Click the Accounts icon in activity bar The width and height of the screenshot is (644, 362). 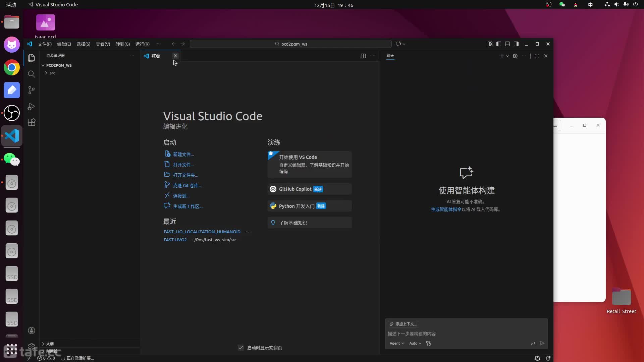pos(32,330)
